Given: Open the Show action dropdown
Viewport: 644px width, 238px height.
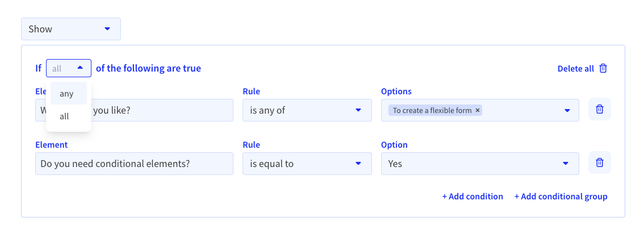Looking at the screenshot, I should pos(71,29).
